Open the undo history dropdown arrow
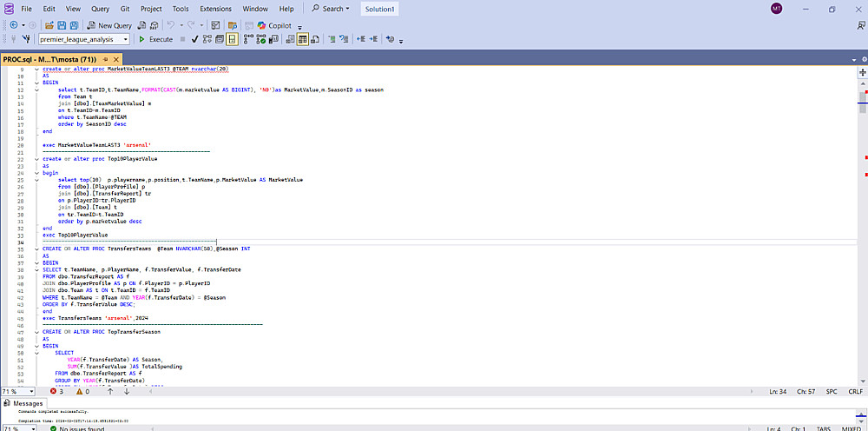 click(x=181, y=25)
